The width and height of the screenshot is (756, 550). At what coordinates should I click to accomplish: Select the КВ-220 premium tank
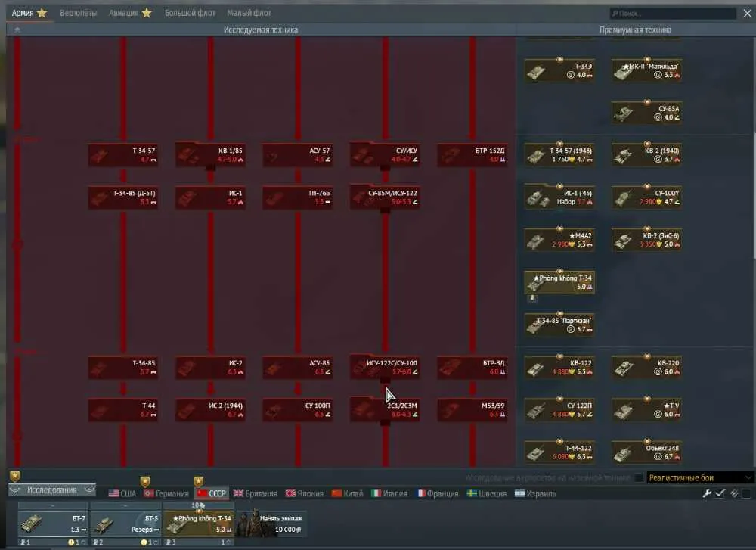pyautogui.click(x=646, y=367)
